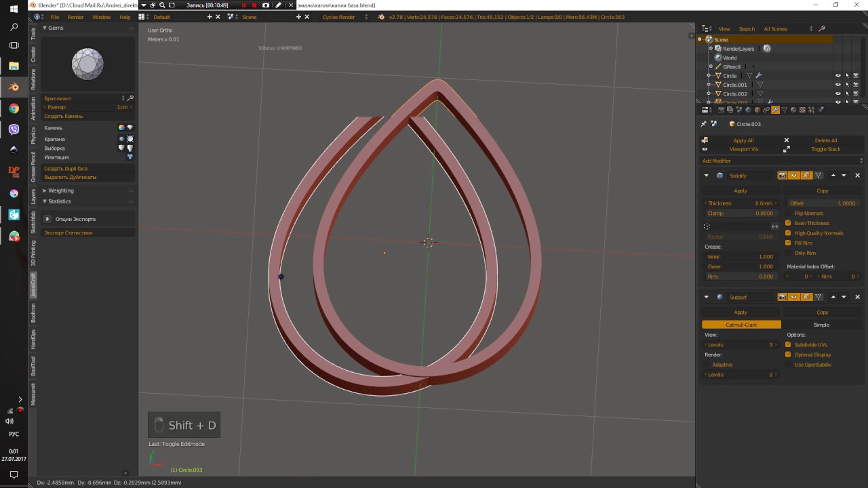Open the World properties tab icon

click(748, 110)
